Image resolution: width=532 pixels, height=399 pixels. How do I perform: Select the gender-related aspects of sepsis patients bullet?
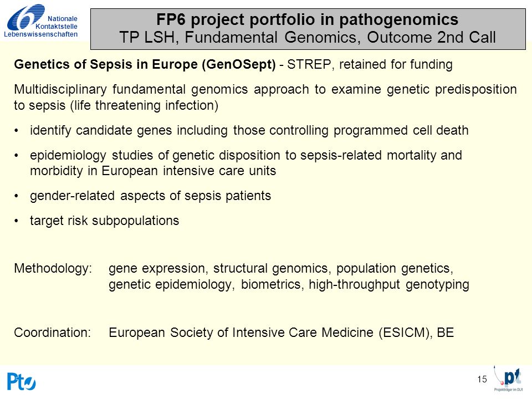tap(150, 196)
